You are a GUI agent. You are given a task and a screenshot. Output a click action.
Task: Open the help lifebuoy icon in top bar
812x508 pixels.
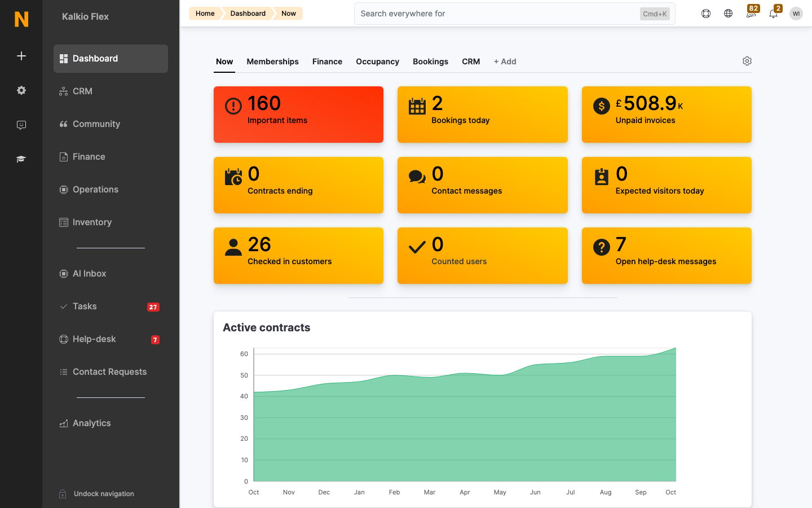(706, 14)
